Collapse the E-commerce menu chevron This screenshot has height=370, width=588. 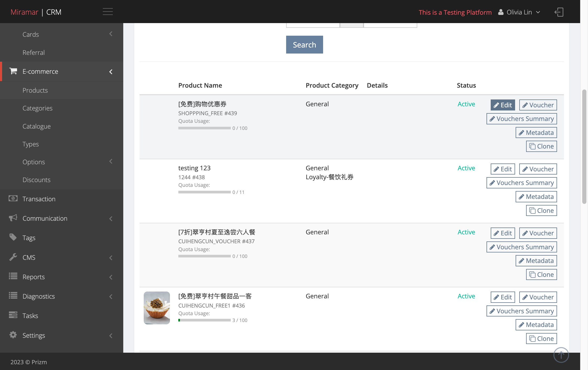pos(111,72)
